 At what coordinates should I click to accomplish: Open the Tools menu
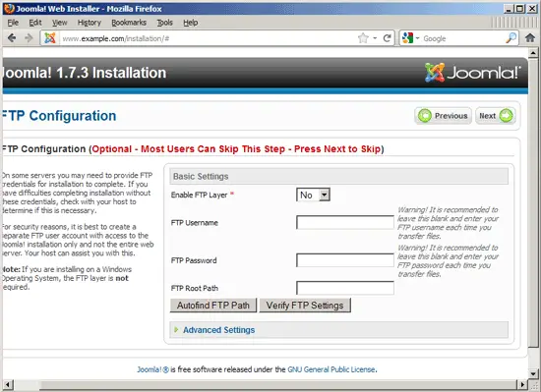[x=164, y=23]
